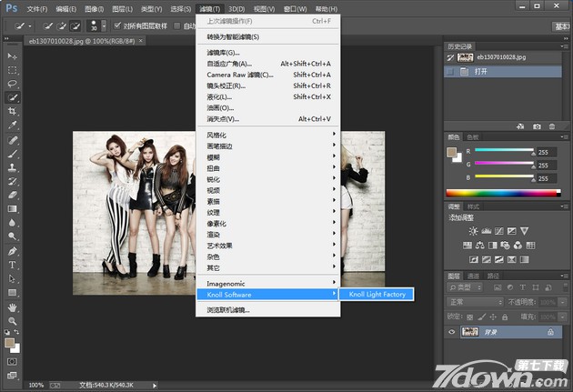Select the Lasso tool
The image size is (573, 392).
coord(13,83)
